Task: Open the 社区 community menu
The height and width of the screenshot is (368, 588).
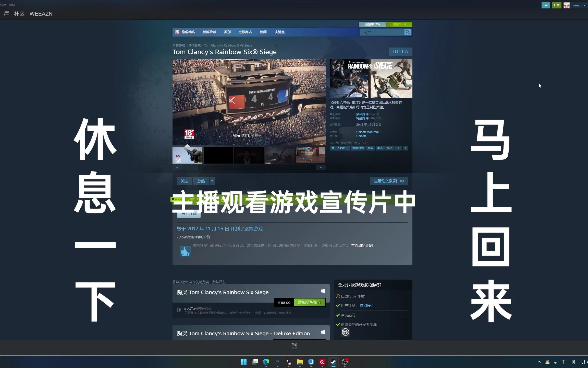Action: coord(19,14)
